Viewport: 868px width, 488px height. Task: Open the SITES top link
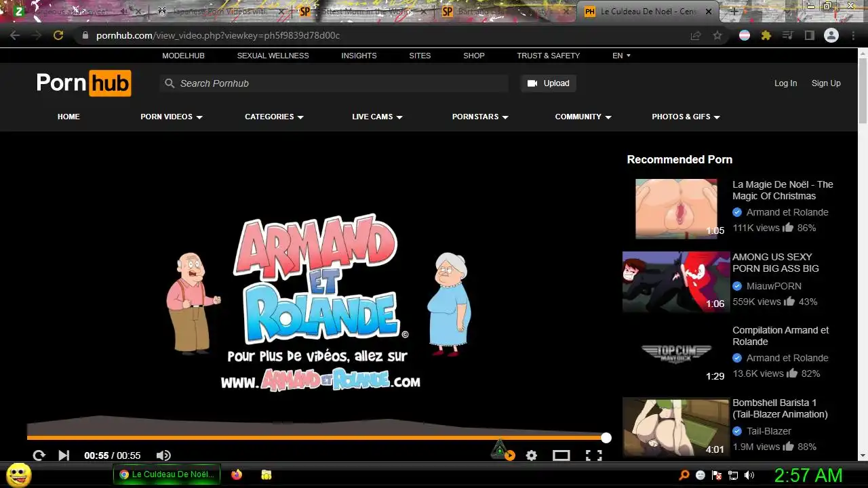click(x=420, y=56)
